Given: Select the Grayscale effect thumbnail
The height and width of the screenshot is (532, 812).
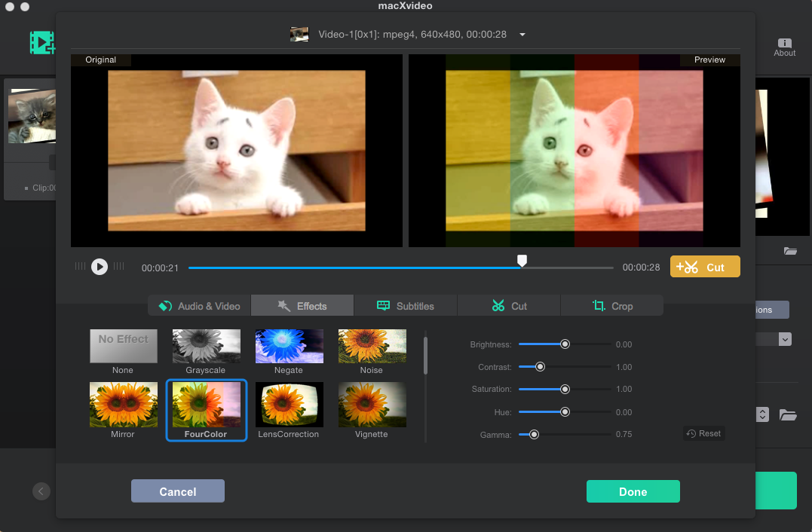Looking at the screenshot, I should click(206, 347).
